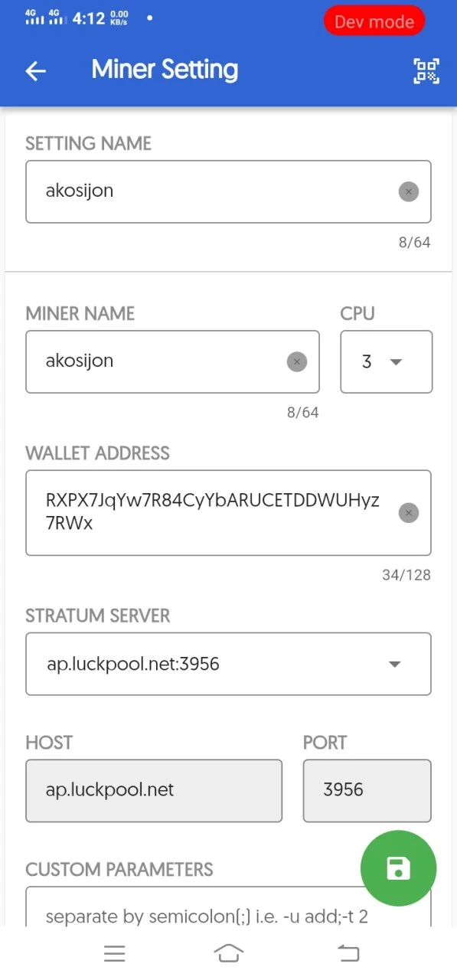Click the CPU dropdown arrow
The image size is (457, 980).
pyautogui.click(x=396, y=362)
